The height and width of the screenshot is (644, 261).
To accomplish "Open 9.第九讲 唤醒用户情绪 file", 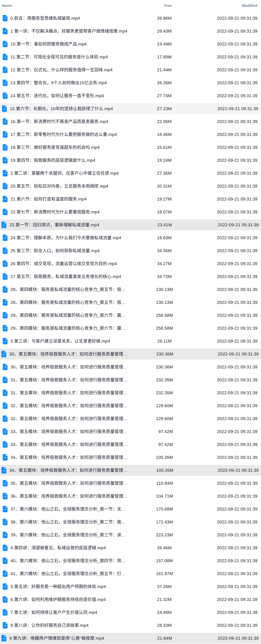I will click(57, 638).
